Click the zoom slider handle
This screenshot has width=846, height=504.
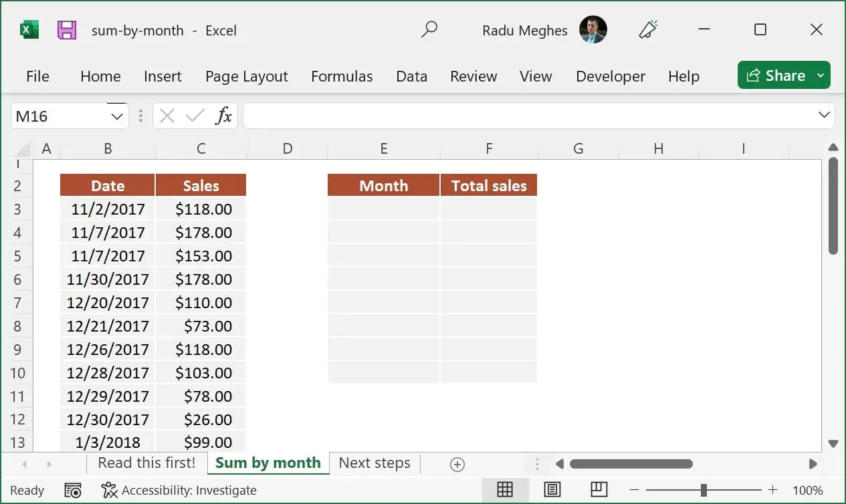point(704,490)
